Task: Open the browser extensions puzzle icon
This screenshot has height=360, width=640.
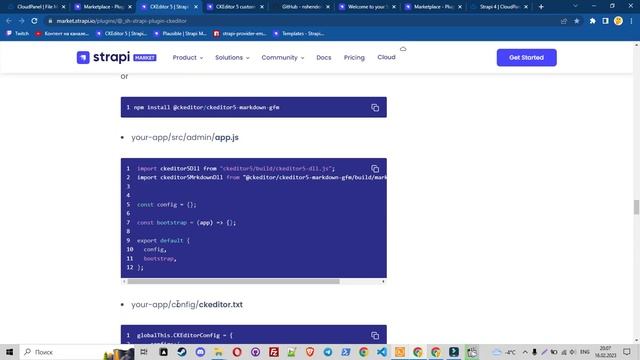Action: pos(592,21)
